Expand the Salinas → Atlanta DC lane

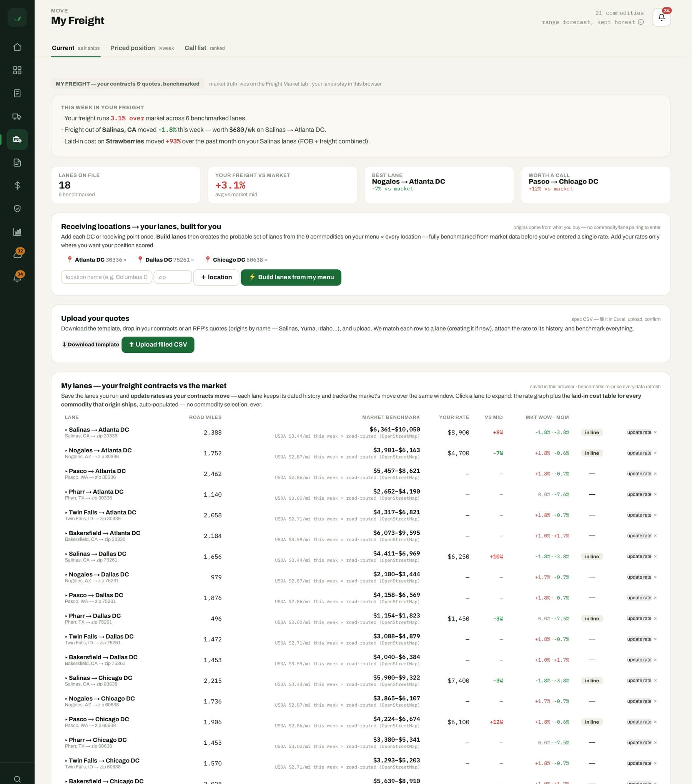[97, 430]
